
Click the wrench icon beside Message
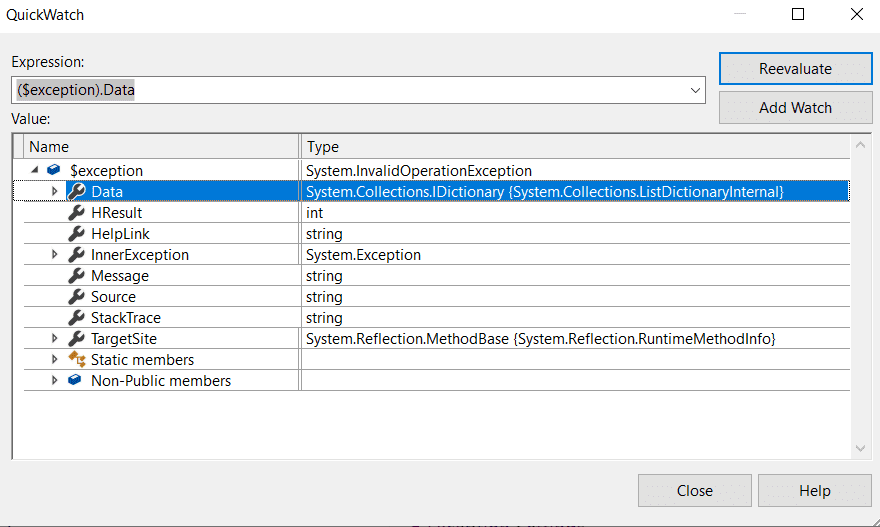pos(76,276)
